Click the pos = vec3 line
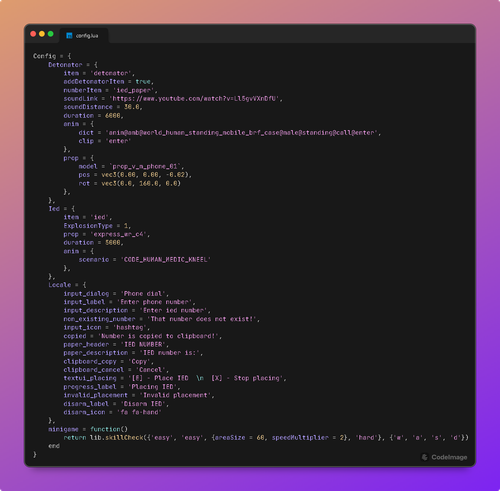This screenshot has width=500, height=491. click(x=135, y=175)
